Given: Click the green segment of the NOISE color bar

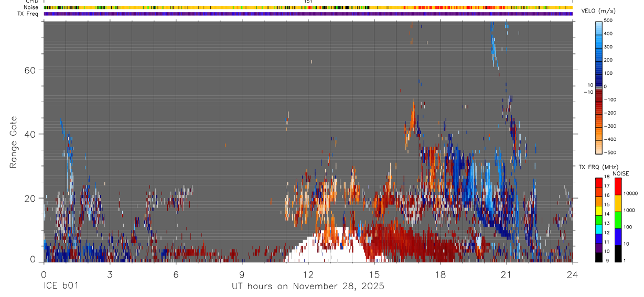Looking at the screenshot, I should coord(618,219).
